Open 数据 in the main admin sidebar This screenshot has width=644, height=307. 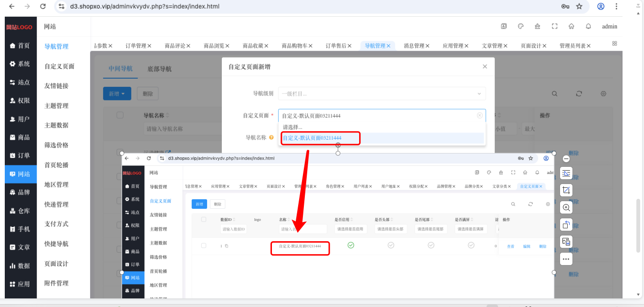pyautogui.click(x=20, y=266)
